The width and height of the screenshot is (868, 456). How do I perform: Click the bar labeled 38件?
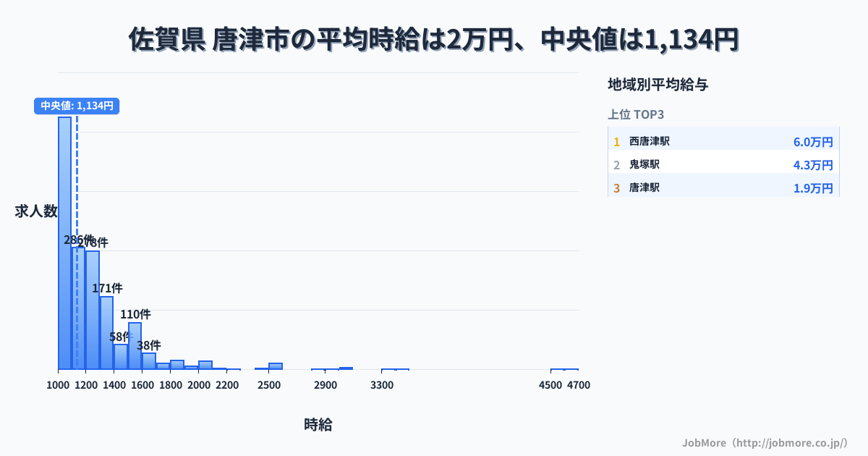[x=149, y=361]
